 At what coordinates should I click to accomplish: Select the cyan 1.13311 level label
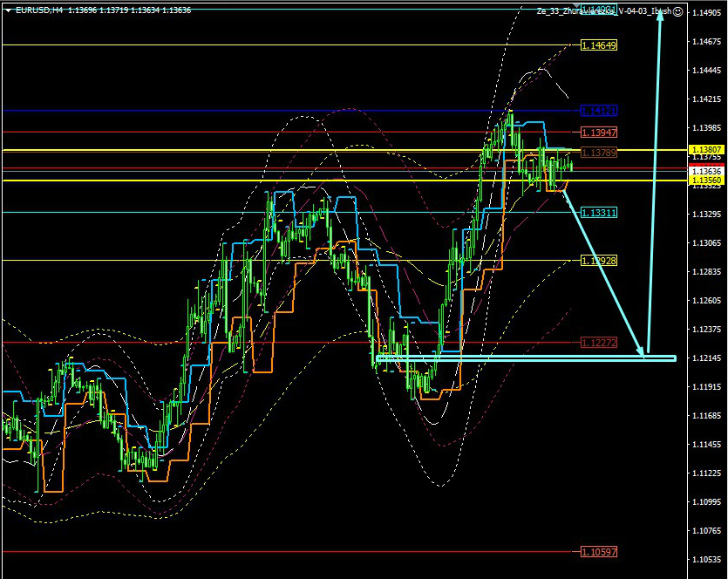pyautogui.click(x=599, y=213)
